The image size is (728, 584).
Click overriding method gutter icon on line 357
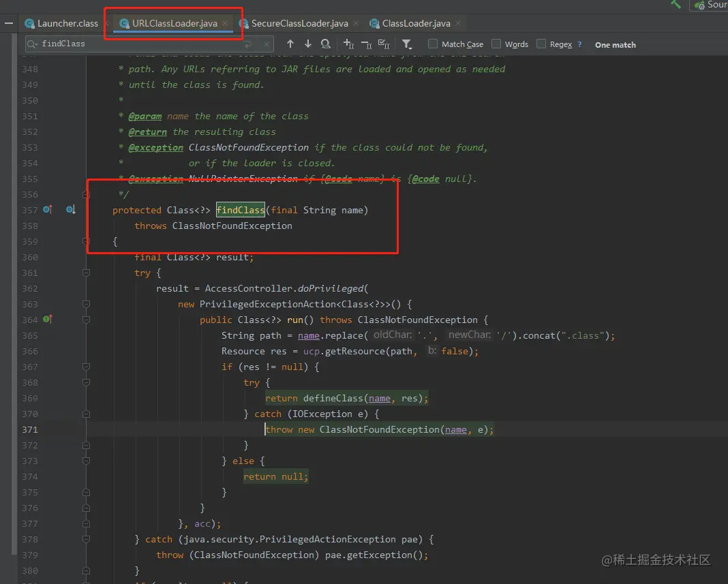pyautogui.click(x=48, y=209)
